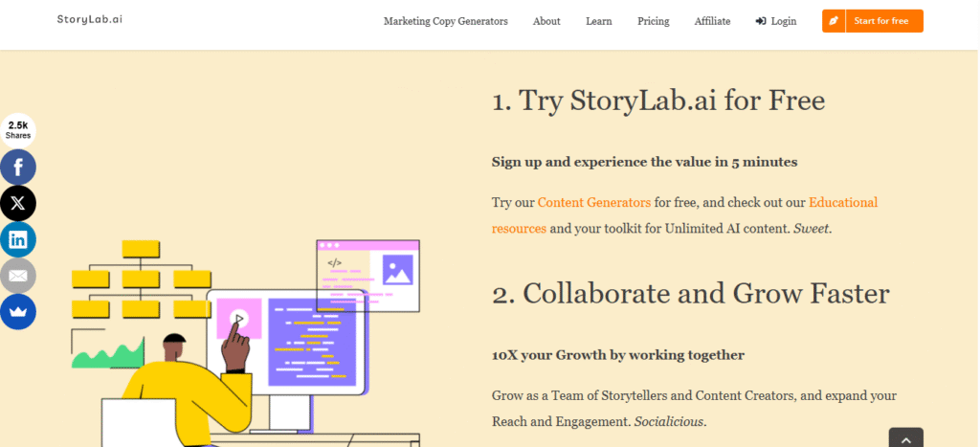
Task: Click the crown icon in share bar
Action: coord(18,312)
